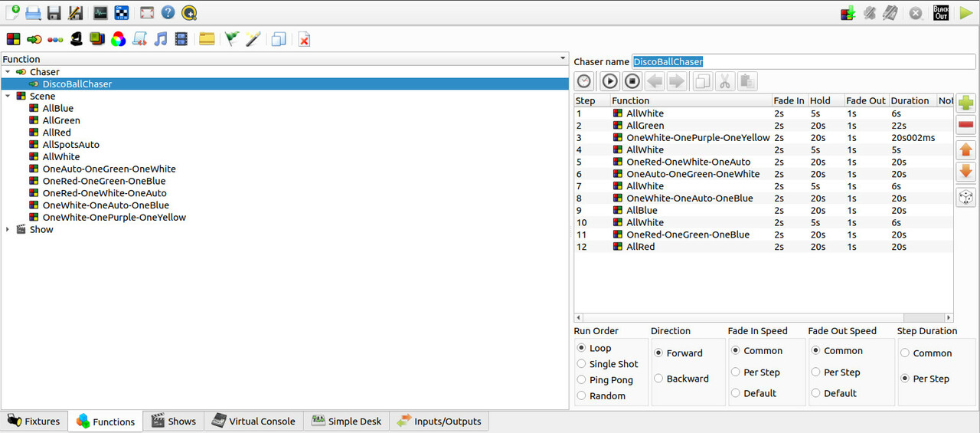The width and height of the screenshot is (980, 433).
Task: Set direction to Backward
Action: point(658,379)
